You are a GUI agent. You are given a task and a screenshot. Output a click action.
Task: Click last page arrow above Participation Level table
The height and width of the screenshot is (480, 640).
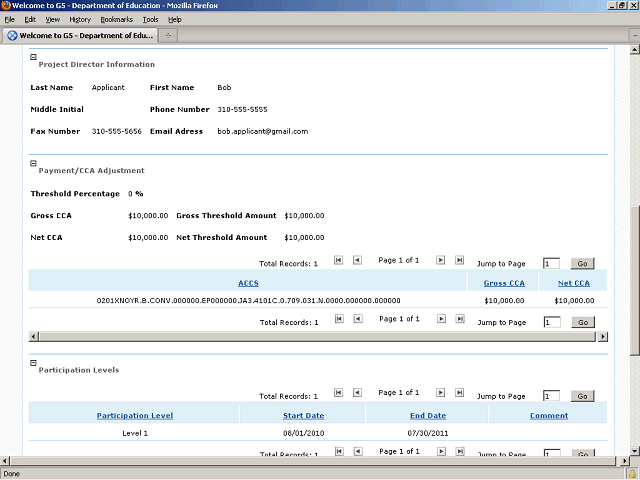coord(459,393)
